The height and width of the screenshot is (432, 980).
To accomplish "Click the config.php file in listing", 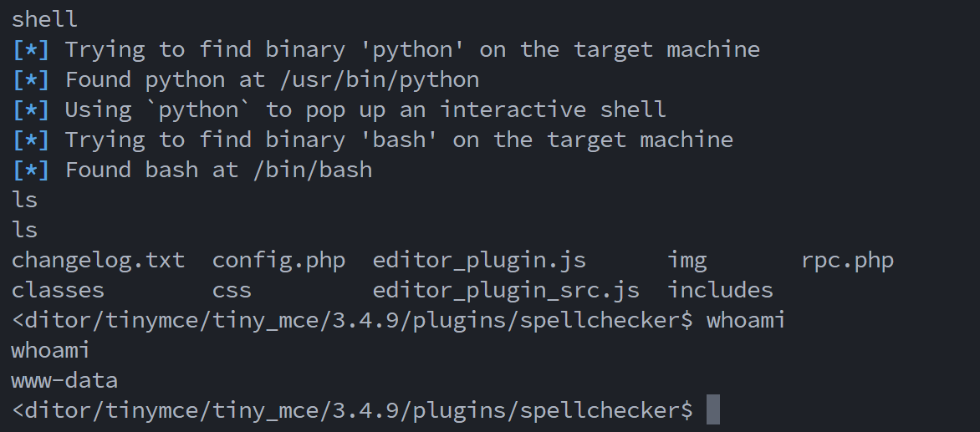I will pos(278,260).
